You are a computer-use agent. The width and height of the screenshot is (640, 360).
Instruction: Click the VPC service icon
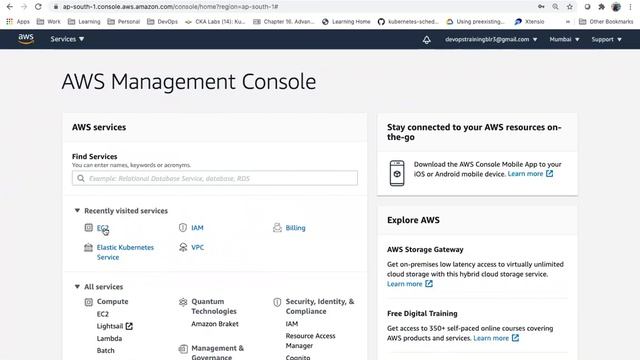click(183, 247)
